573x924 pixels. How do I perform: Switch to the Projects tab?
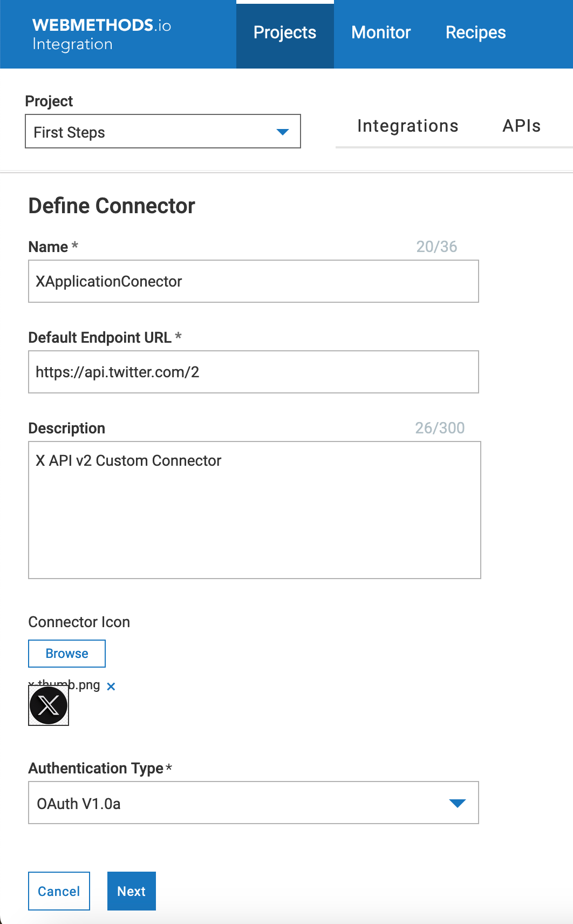[285, 33]
